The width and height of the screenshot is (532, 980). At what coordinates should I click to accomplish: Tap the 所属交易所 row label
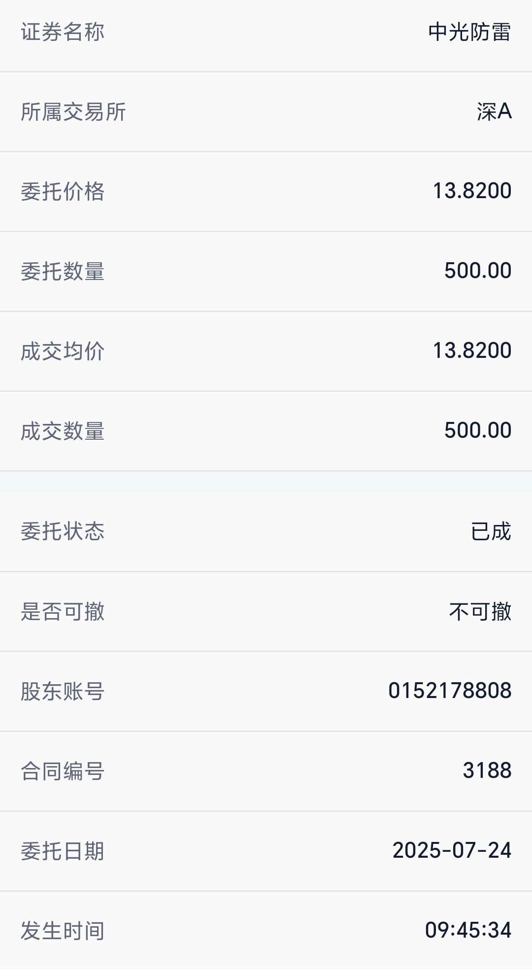tap(73, 112)
